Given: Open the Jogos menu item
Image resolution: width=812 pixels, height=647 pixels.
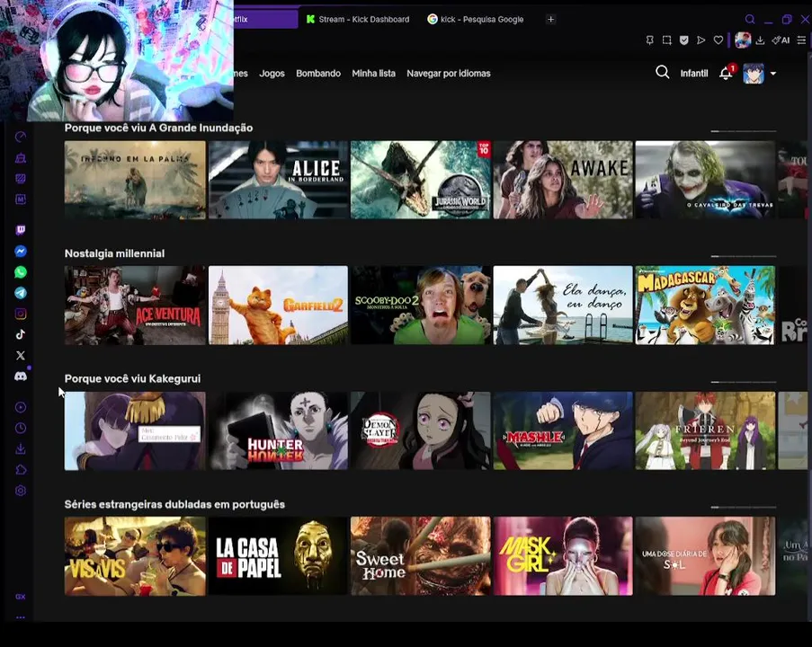Looking at the screenshot, I should [x=272, y=74].
